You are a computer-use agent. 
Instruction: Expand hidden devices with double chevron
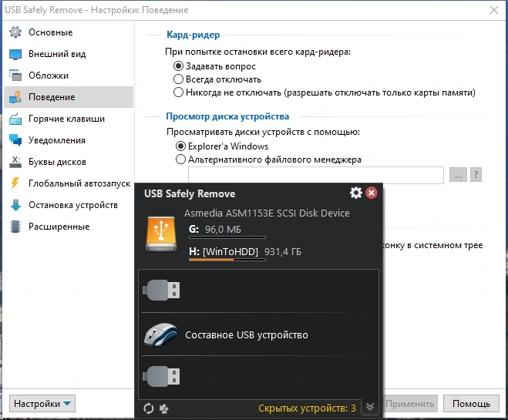point(370,407)
